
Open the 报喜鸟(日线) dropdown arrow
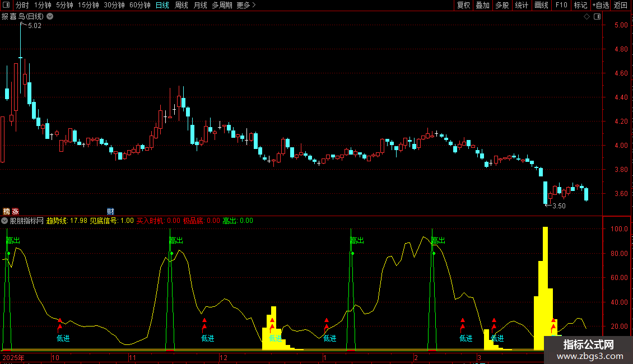(50, 16)
